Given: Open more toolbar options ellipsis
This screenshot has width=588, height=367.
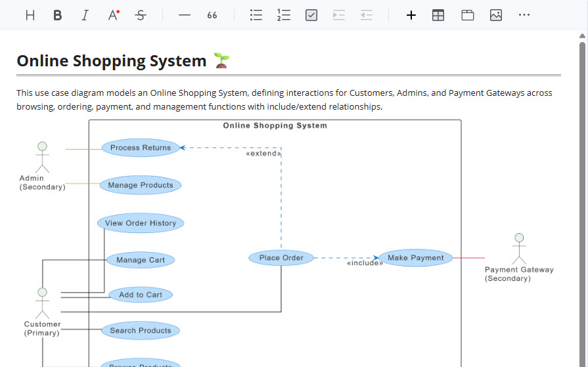Looking at the screenshot, I should click(x=524, y=15).
